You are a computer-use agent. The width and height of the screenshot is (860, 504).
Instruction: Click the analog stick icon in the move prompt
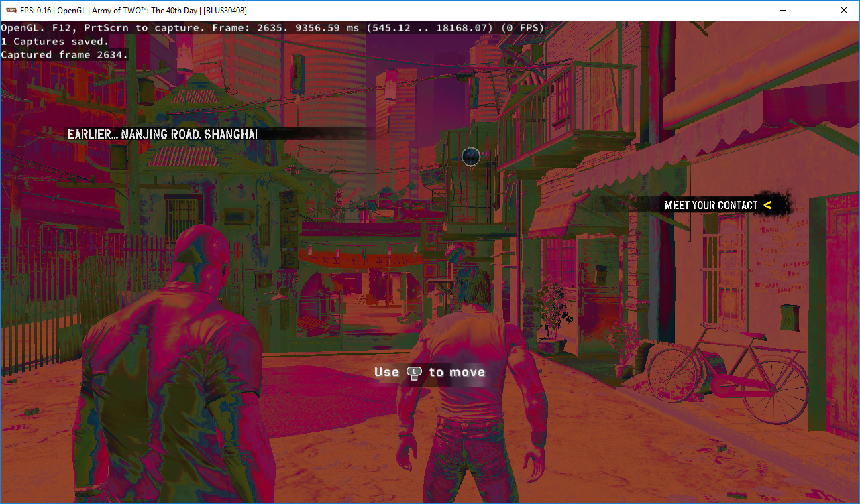(415, 373)
